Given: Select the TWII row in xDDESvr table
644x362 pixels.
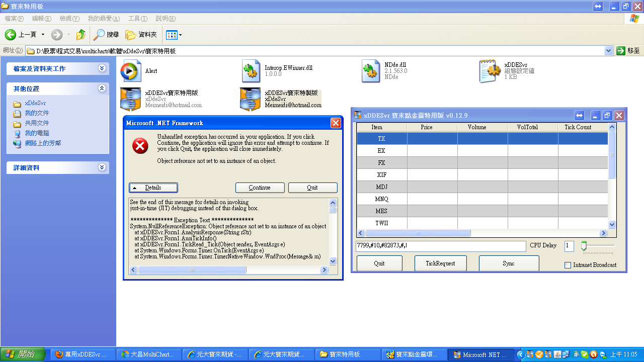Looking at the screenshot, I should pyautogui.click(x=482, y=223).
